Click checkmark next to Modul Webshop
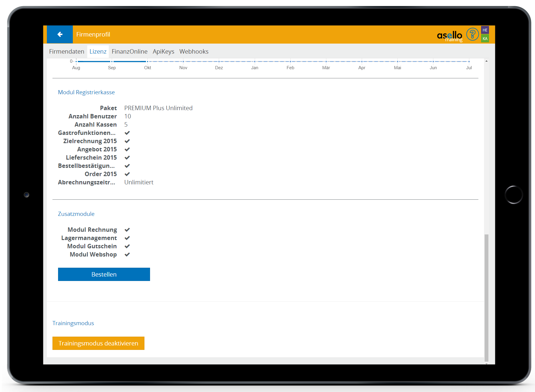Image resolution: width=535 pixels, height=392 pixels. [127, 254]
